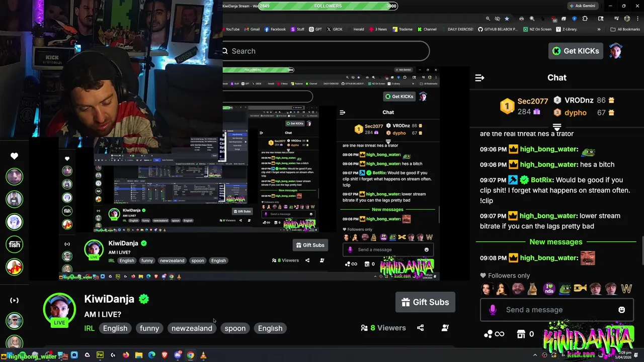Insert the I love ndis emote
The width and height of the screenshot is (644, 362).
click(x=549, y=289)
